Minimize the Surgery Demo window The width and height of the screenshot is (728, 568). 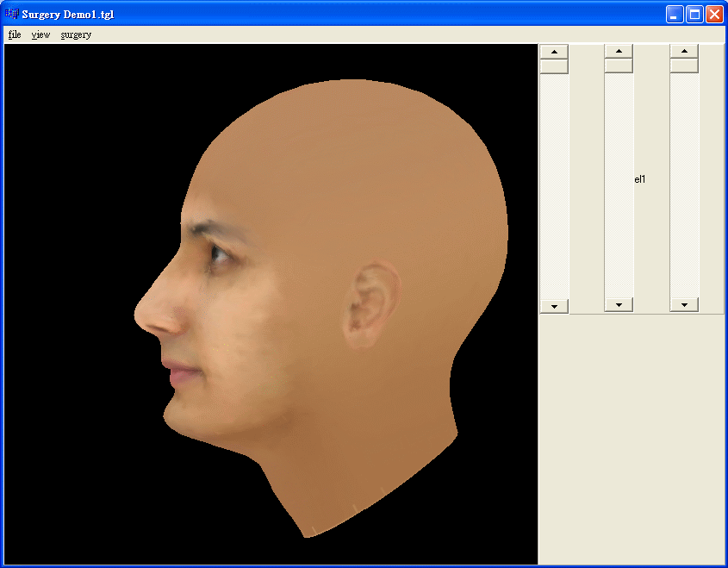(x=675, y=14)
